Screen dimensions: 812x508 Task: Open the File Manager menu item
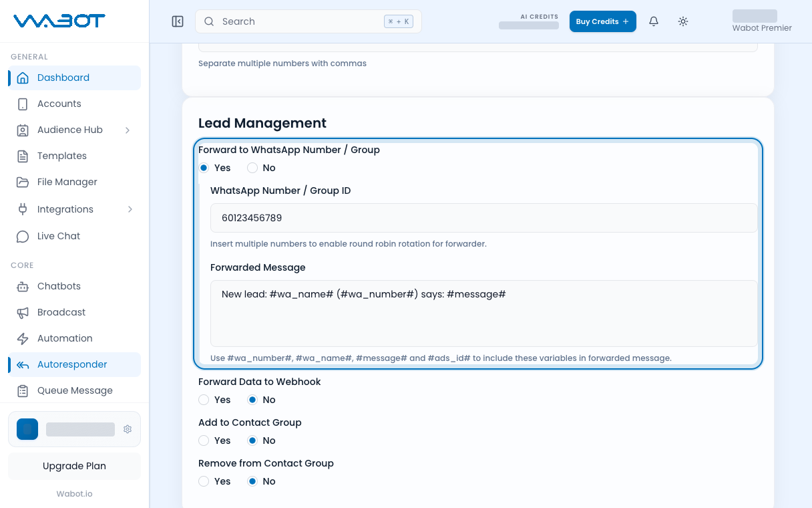click(74, 182)
